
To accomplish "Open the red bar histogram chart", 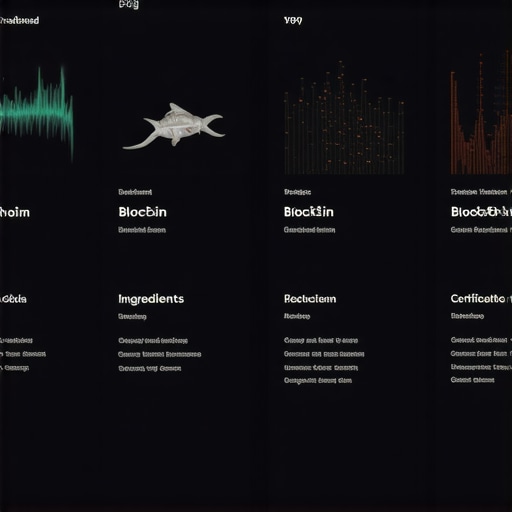I will (x=481, y=113).
